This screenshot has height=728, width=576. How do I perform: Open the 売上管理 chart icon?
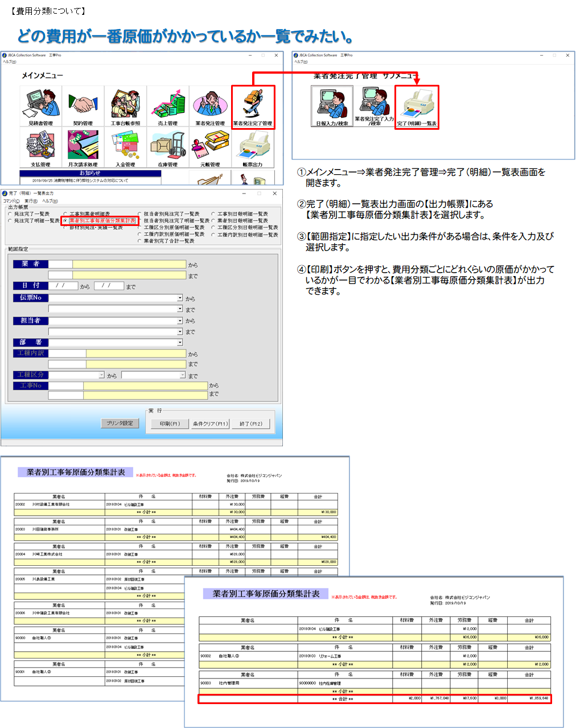tap(167, 106)
